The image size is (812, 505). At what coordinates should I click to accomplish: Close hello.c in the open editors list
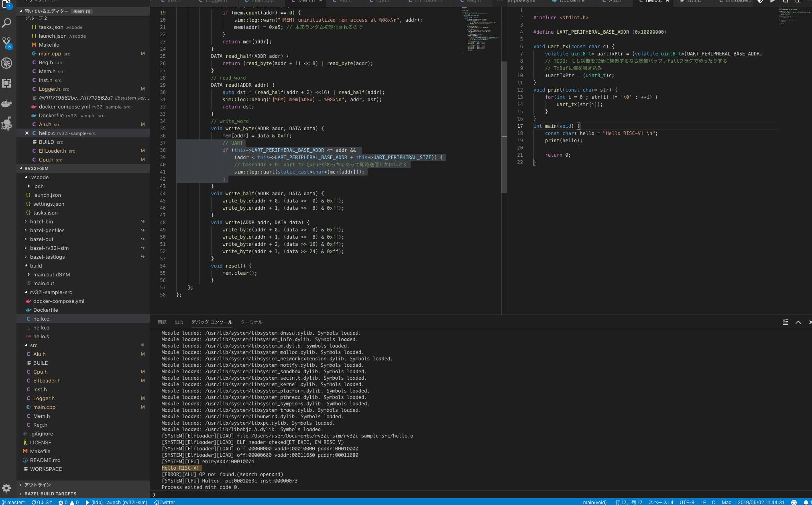[27, 133]
